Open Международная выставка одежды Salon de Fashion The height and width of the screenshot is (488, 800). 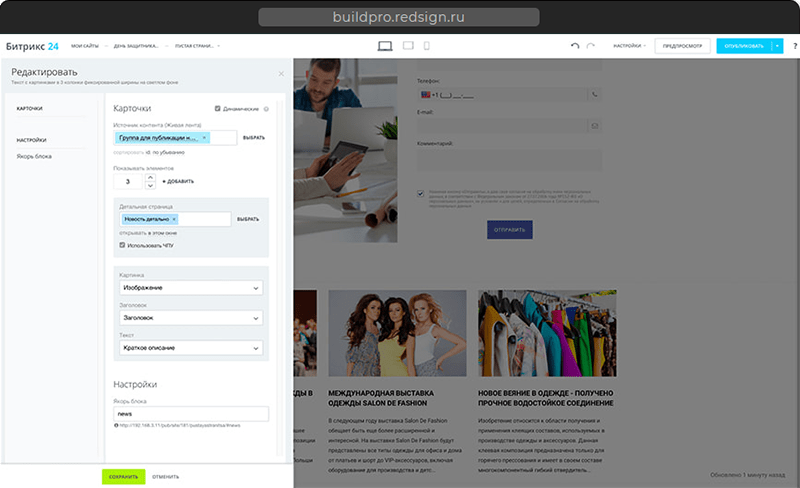(381, 398)
